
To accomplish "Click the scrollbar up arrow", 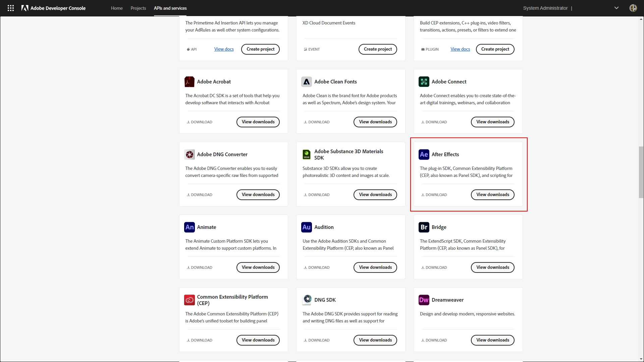I will (641, 19).
